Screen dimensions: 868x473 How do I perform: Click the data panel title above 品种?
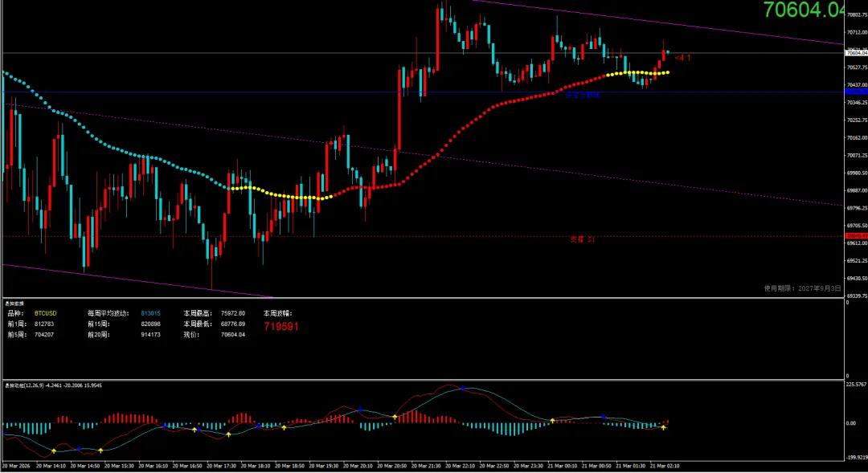[x=14, y=304]
